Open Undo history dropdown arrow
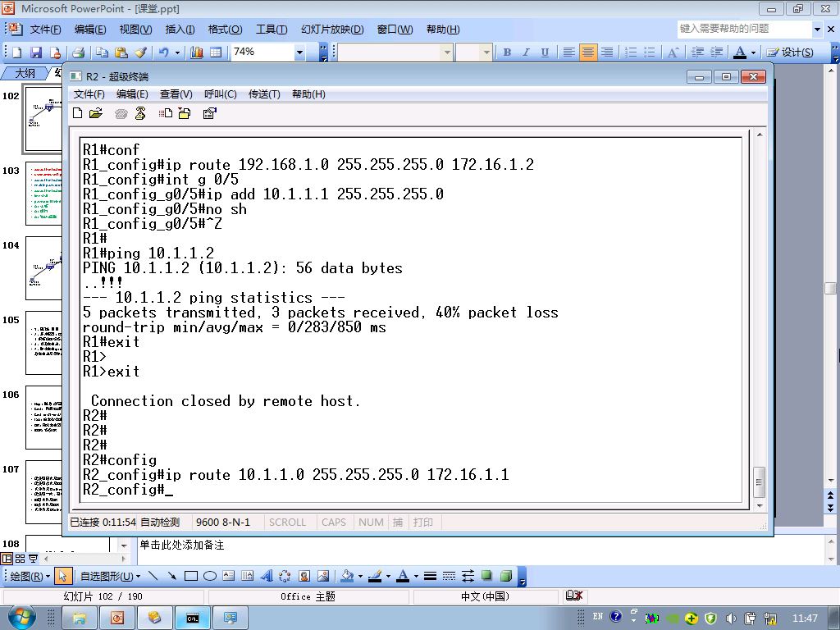Screen dimensions: 840x630 point(177,52)
